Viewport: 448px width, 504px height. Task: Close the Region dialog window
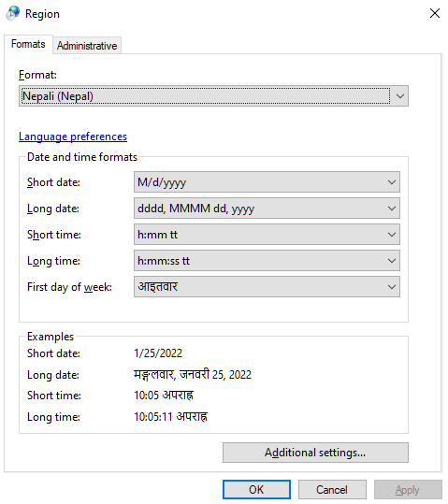(435, 13)
